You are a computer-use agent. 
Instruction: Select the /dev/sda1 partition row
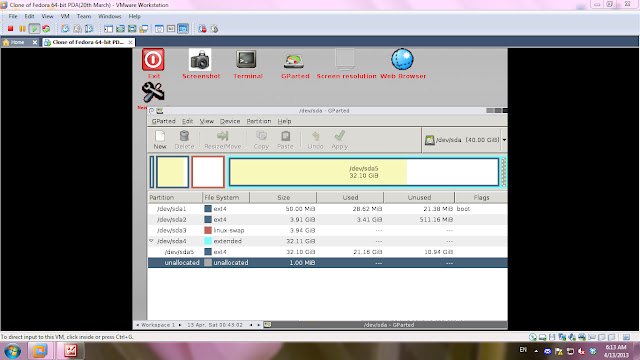coord(328,209)
